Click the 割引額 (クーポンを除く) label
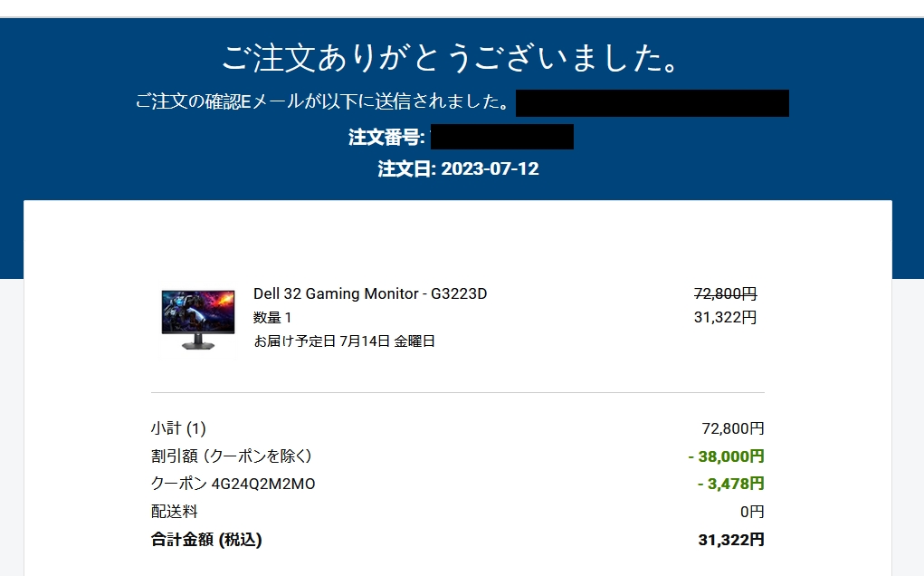Image resolution: width=924 pixels, height=576 pixels. (231, 456)
